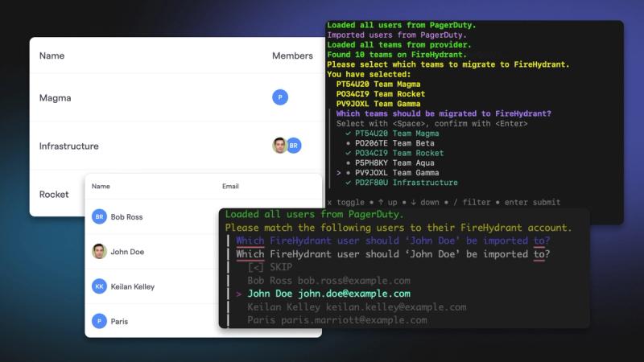Viewport: 644px width, 362px height.
Task: Choose the SKIP option in user matching
Action: [270, 267]
